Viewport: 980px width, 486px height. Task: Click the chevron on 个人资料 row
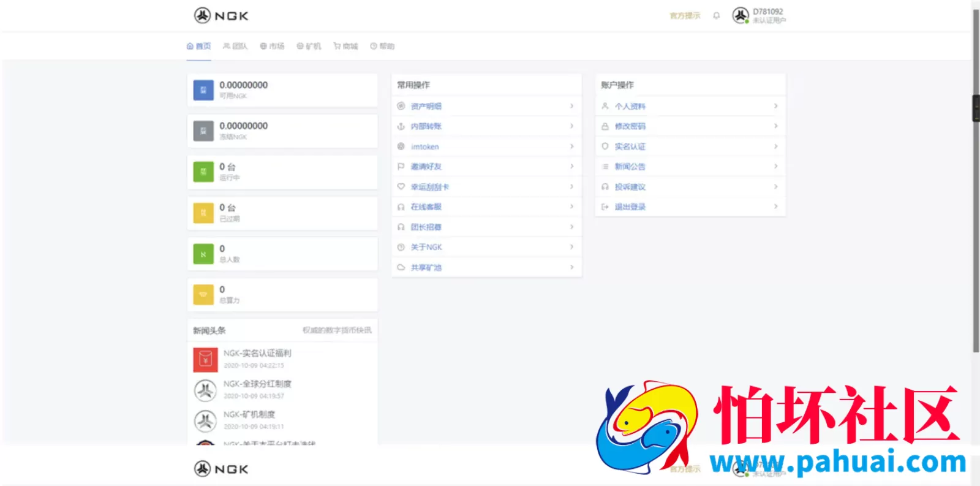click(775, 106)
